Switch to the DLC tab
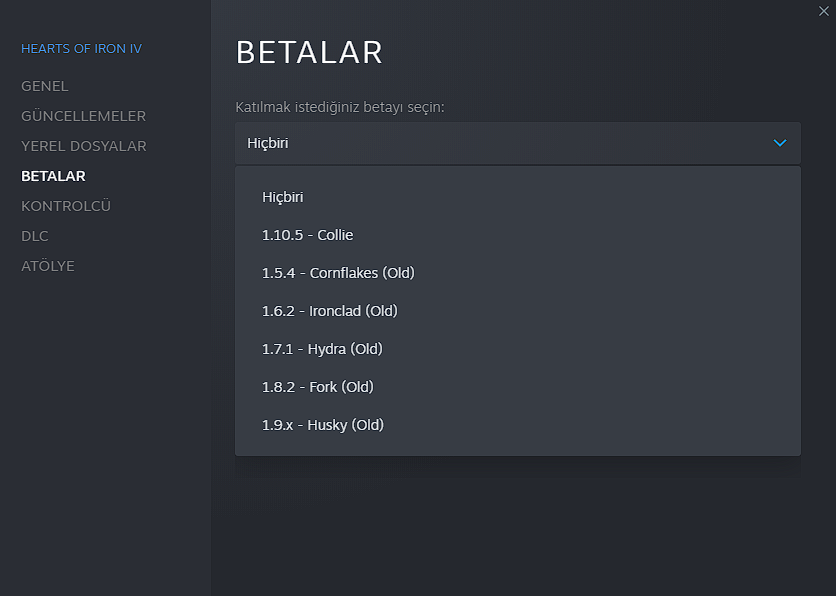 pyautogui.click(x=35, y=236)
